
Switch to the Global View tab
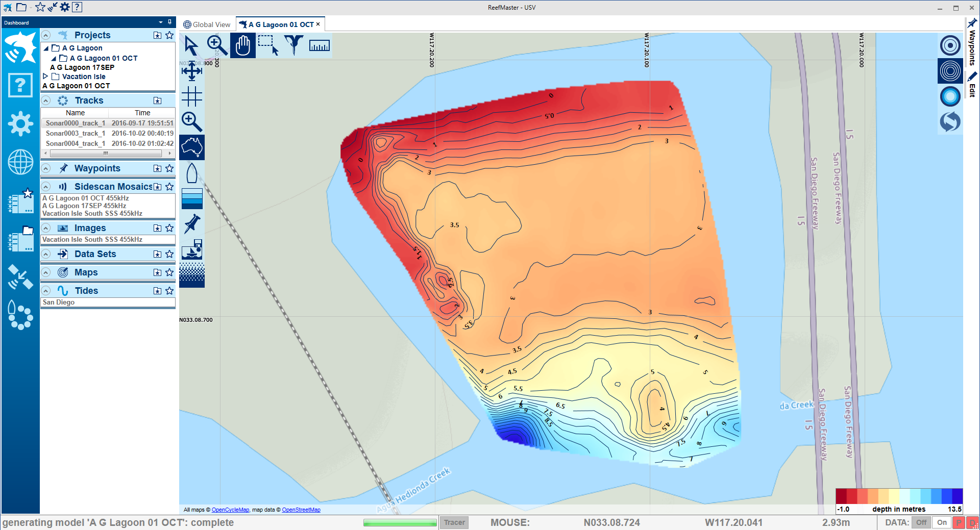207,24
